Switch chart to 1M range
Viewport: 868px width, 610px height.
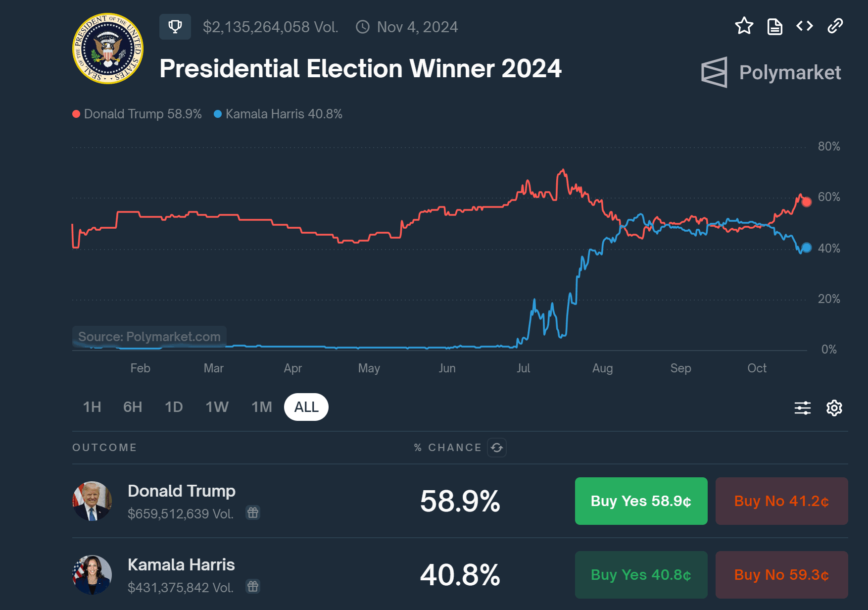click(262, 407)
